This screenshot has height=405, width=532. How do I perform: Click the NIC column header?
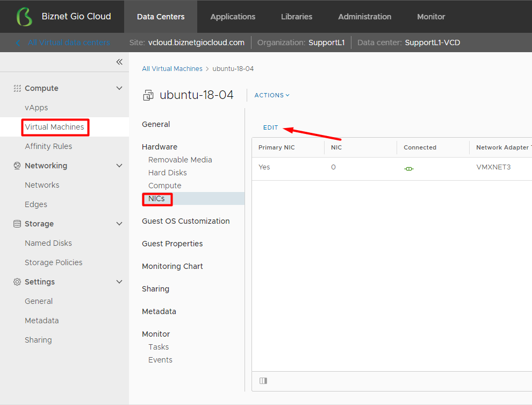coord(336,147)
